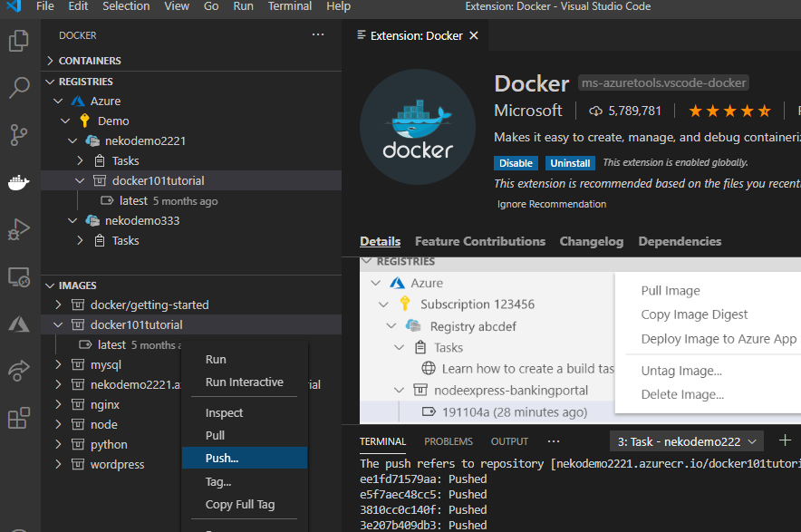Image resolution: width=801 pixels, height=532 pixels.
Task: Collapse the Demo subscription node
Action: 65,121
